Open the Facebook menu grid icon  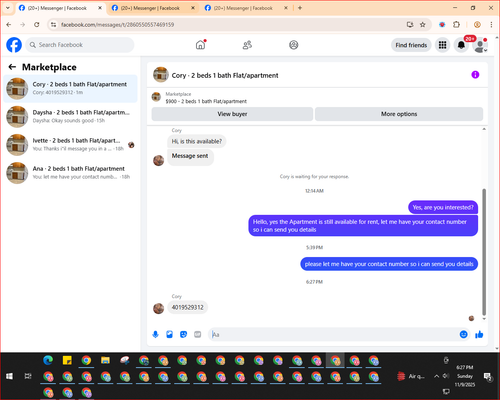tap(442, 45)
